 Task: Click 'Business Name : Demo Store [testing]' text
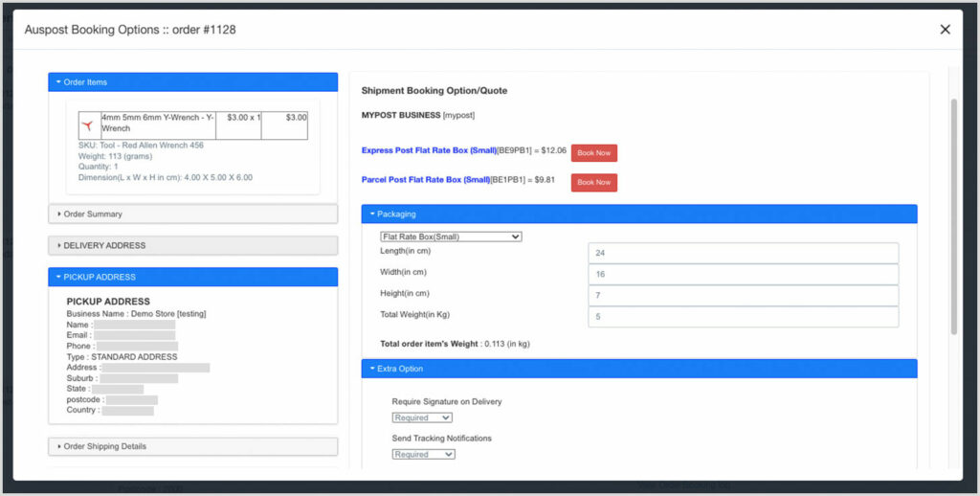pyautogui.click(x=136, y=314)
